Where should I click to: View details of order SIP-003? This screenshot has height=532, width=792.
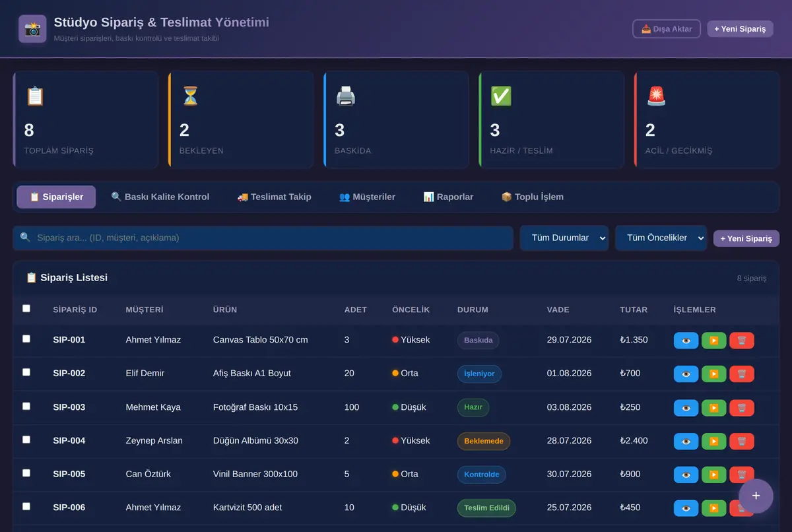(x=686, y=408)
